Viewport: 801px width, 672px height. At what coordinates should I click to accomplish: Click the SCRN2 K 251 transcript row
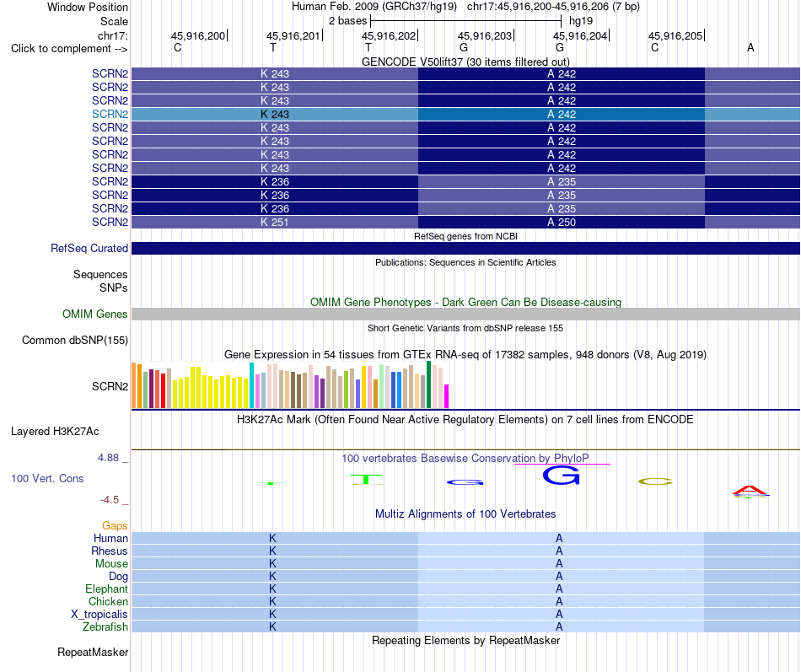coord(465,222)
